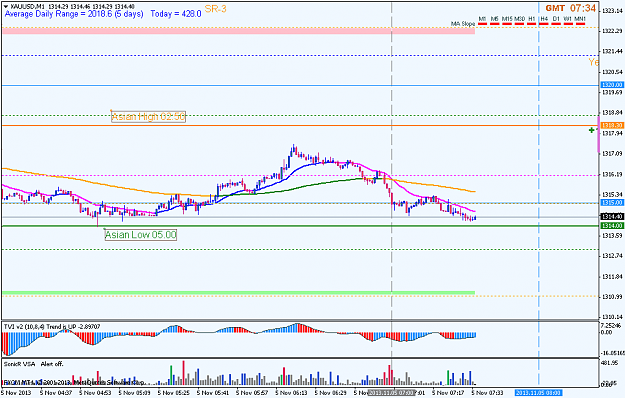Click the 5 Nov 05:25 time label

click(x=173, y=393)
